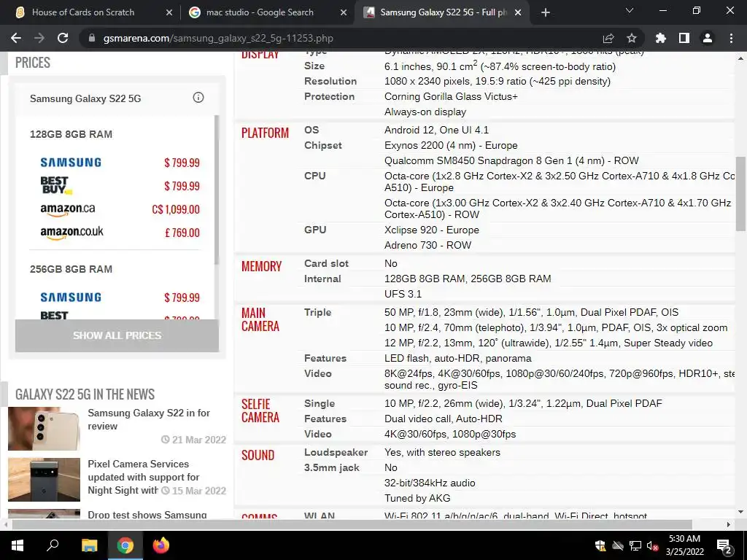
Task: Click scroll right arrow on horizontal scrollbar
Action: click(x=729, y=524)
